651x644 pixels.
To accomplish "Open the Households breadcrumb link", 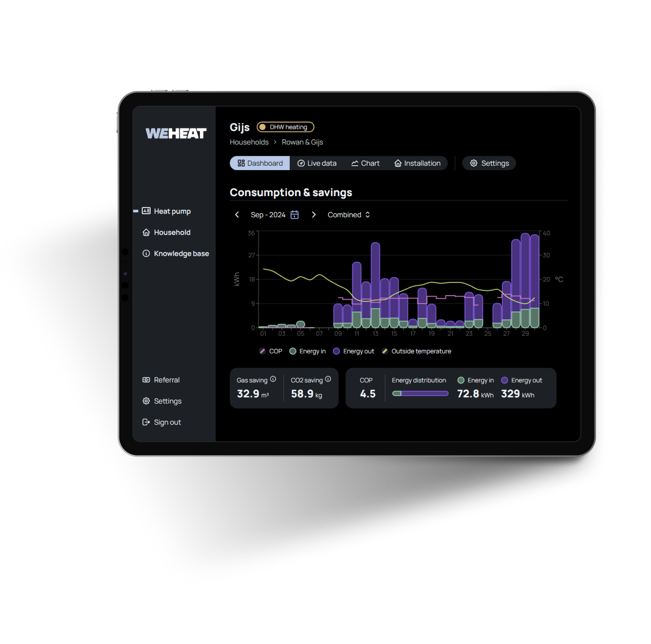I will [x=249, y=142].
